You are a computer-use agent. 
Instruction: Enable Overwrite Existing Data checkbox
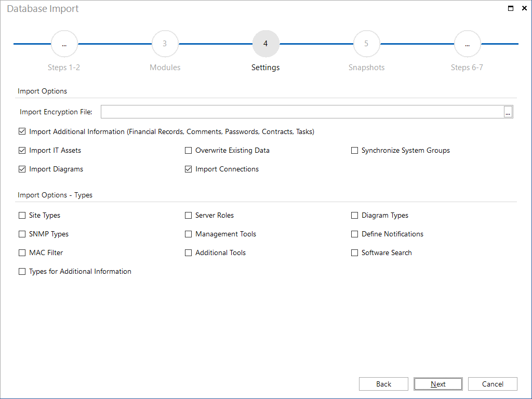tap(188, 150)
